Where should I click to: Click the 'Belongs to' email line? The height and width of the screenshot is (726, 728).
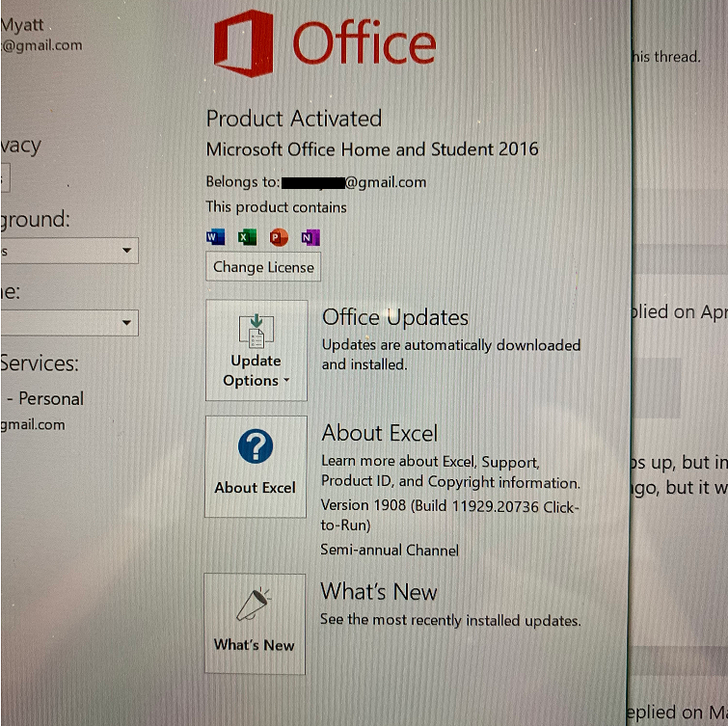tap(316, 182)
